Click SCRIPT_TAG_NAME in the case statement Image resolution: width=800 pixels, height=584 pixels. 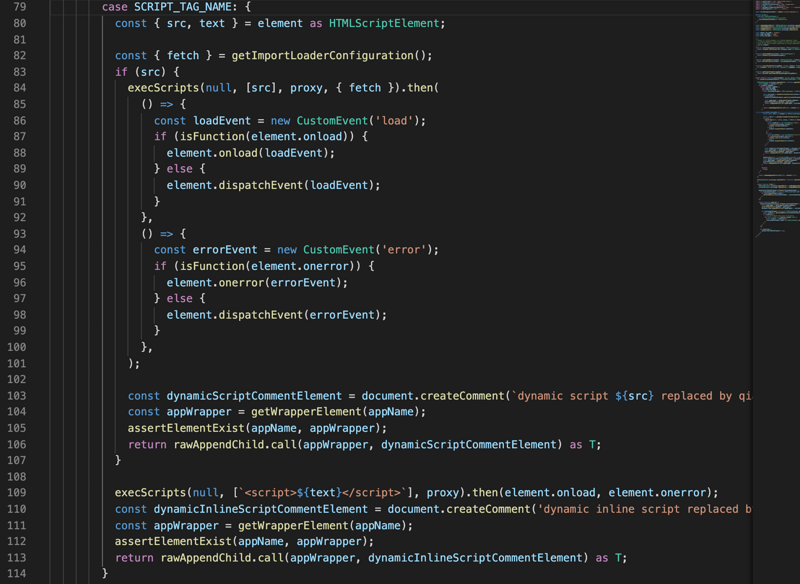(185, 7)
